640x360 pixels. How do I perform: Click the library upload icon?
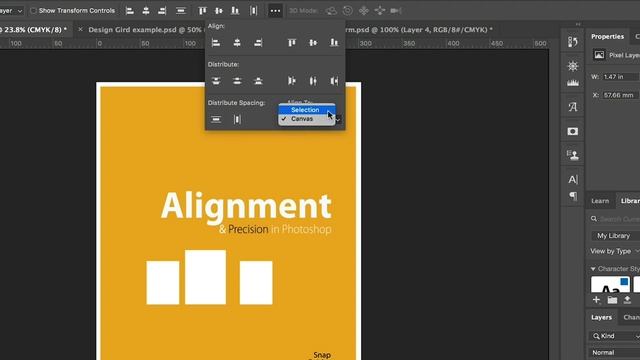(x=627, y=300)
